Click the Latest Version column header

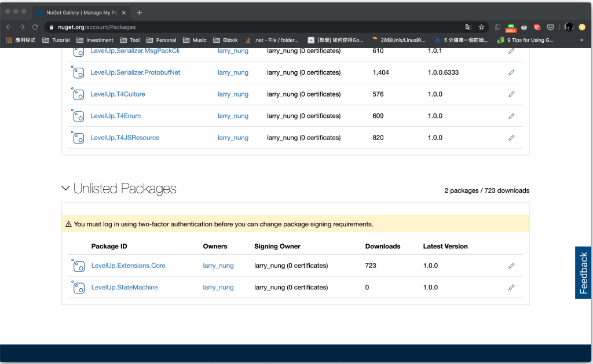[x=445, y=247]
